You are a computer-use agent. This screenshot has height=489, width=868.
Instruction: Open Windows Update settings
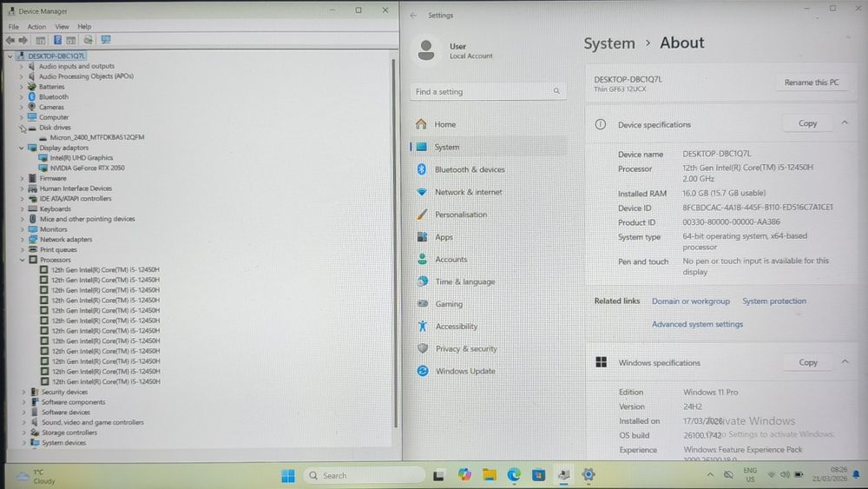488,371
